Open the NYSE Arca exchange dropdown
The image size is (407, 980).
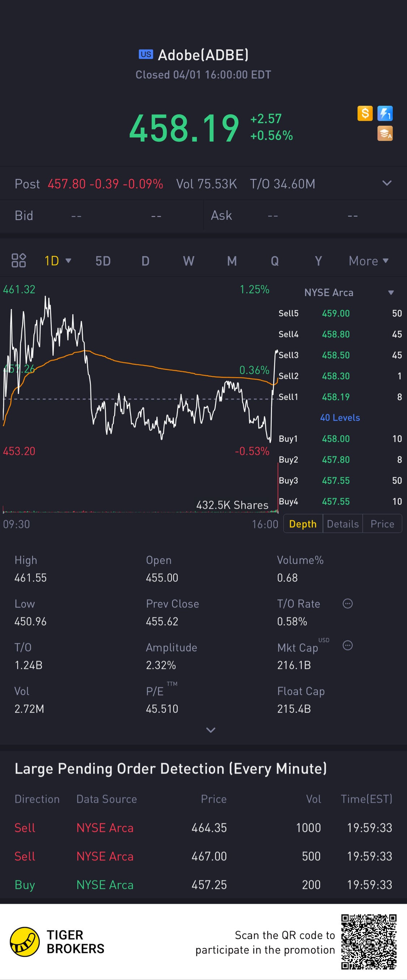point(349,293)
